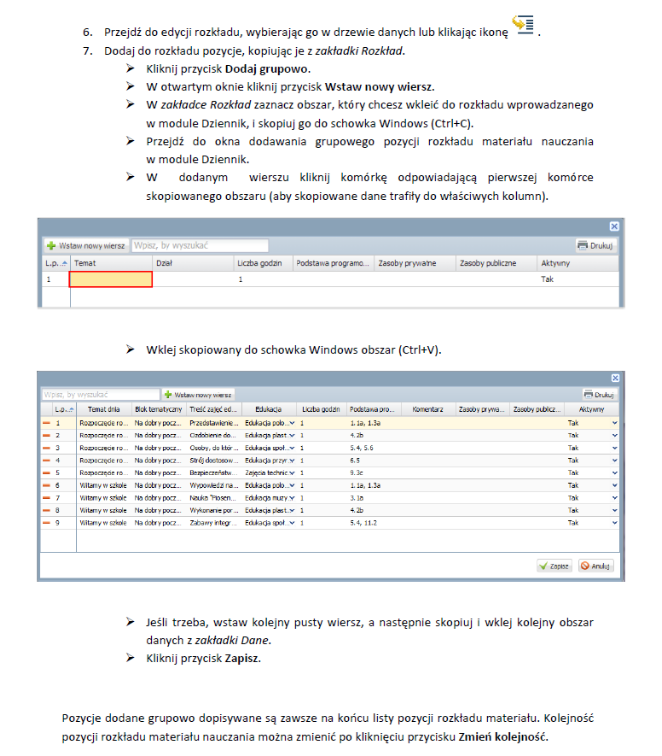This screenshot has height=756, width=662.
Task: Open Aktywny dropdown arrow in row 5
Action: pos(614,473)
